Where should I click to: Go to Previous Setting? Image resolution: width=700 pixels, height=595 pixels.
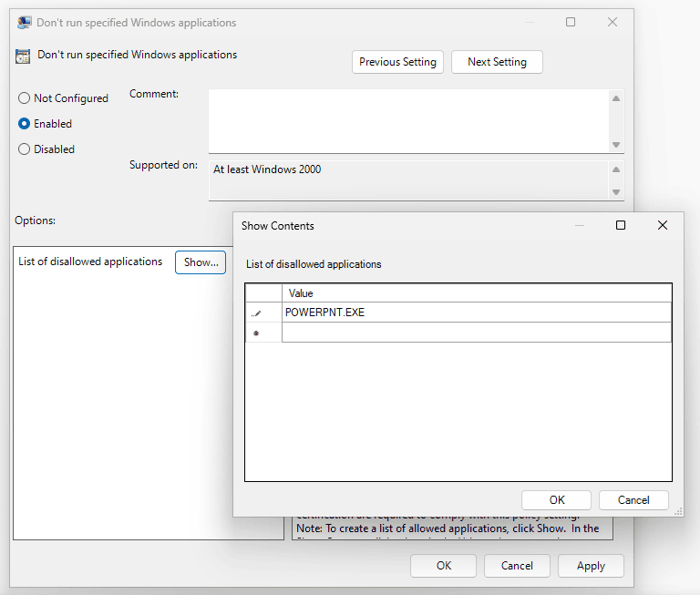pyautogui.click(x=397, y=62)
